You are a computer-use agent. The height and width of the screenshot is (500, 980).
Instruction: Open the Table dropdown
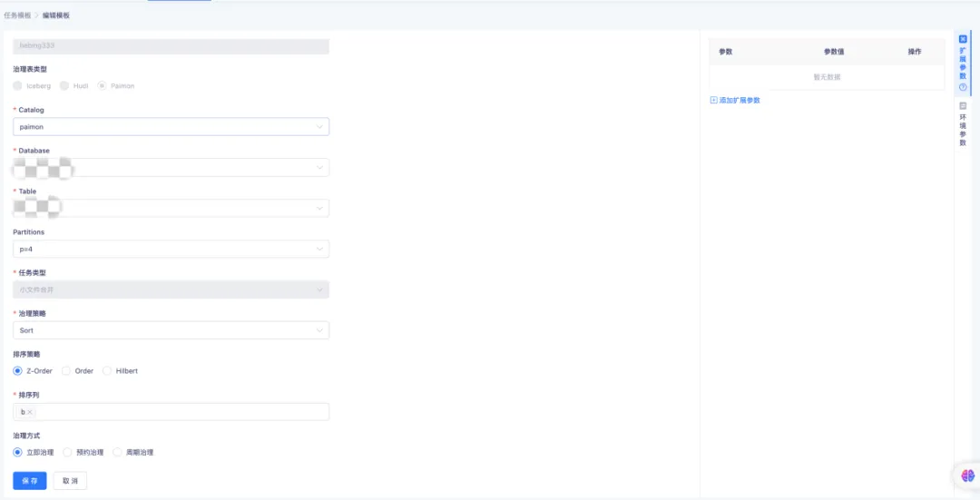(x=171, y=208)
